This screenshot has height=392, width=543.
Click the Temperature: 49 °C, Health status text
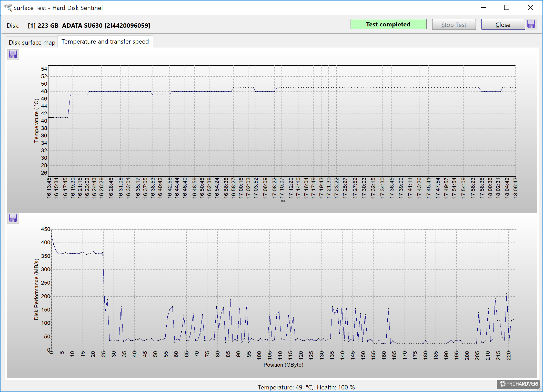(x=306, y=387)
